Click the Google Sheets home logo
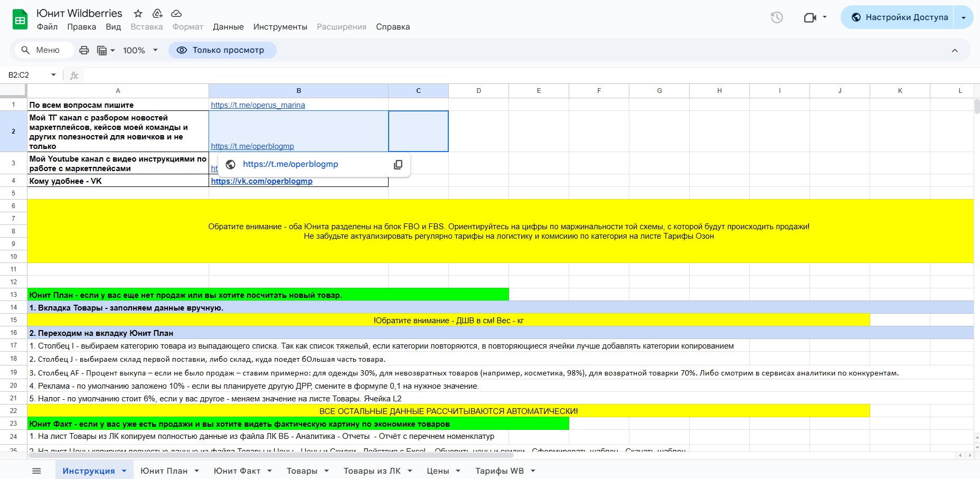Viewport: 980px width, 479px height. pos(20,20)
